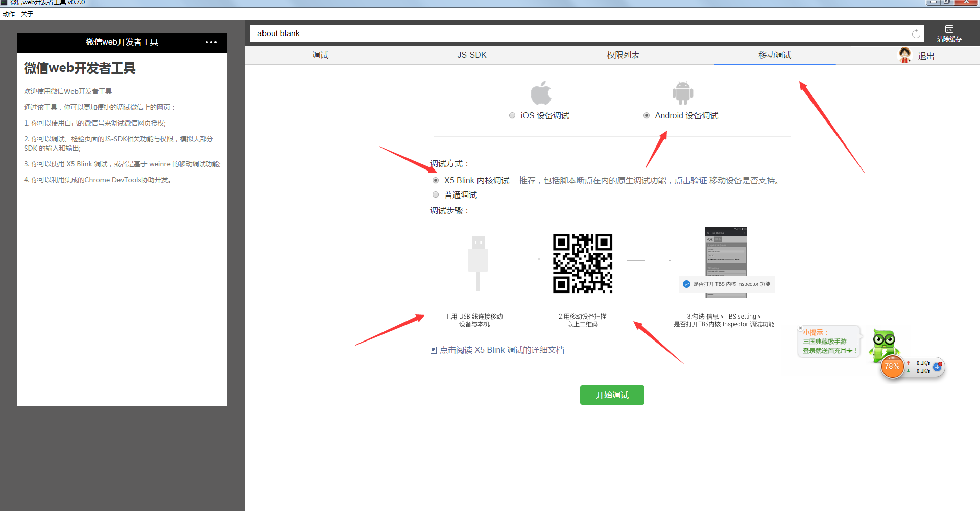Click the 微信web开发者工具 page heading
Image resolution: width=980 pixels, height=511 pixels.
pos(80,68)
